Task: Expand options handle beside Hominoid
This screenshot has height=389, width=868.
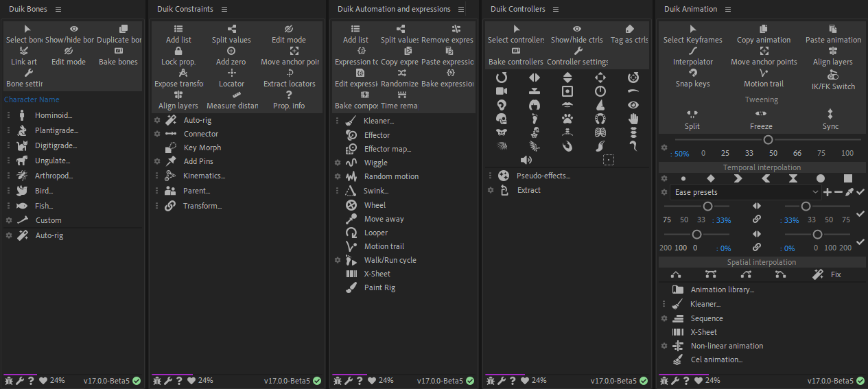Action: [9, 115]
